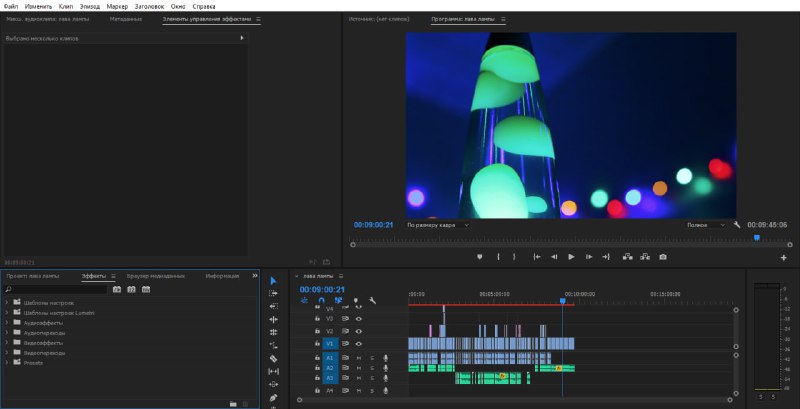This screenshot has height=409, width=800.
Task: Select the Razor tool in the tools panel
Action: pos(273,358)
